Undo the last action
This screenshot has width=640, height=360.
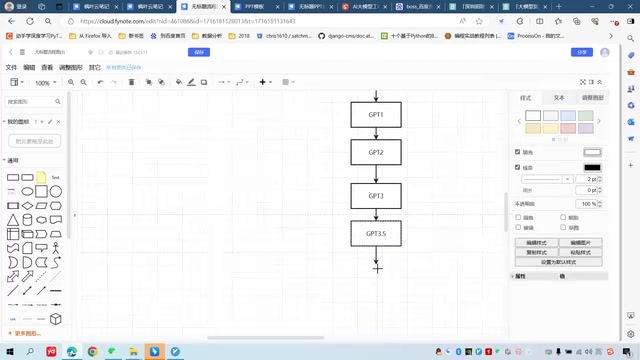[100, 82]
